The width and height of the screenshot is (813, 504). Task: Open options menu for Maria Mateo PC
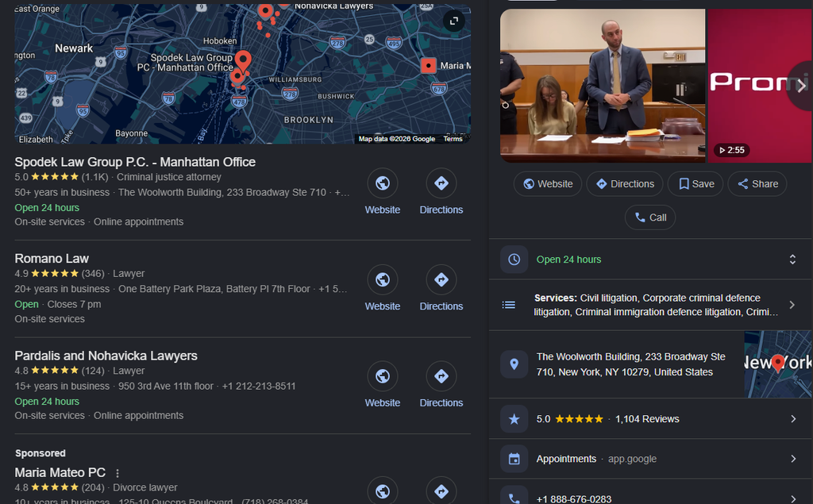click(118, 473)
